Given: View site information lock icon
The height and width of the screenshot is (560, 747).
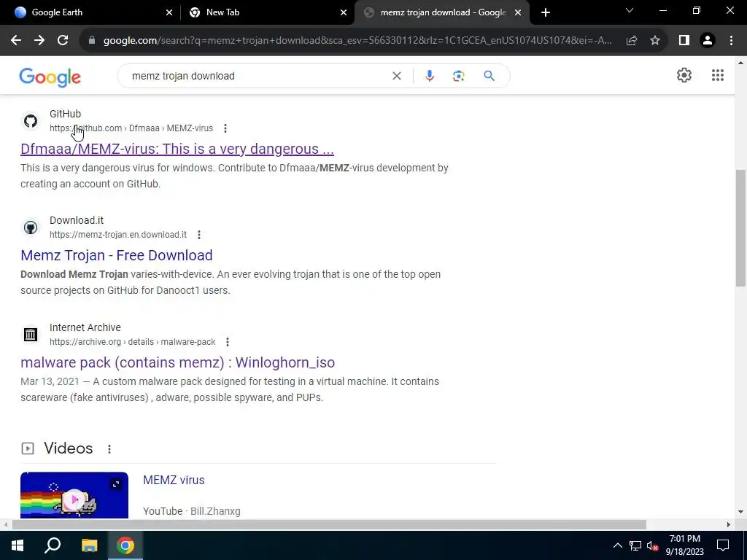Looking at the screenshot, I should 92,41.
